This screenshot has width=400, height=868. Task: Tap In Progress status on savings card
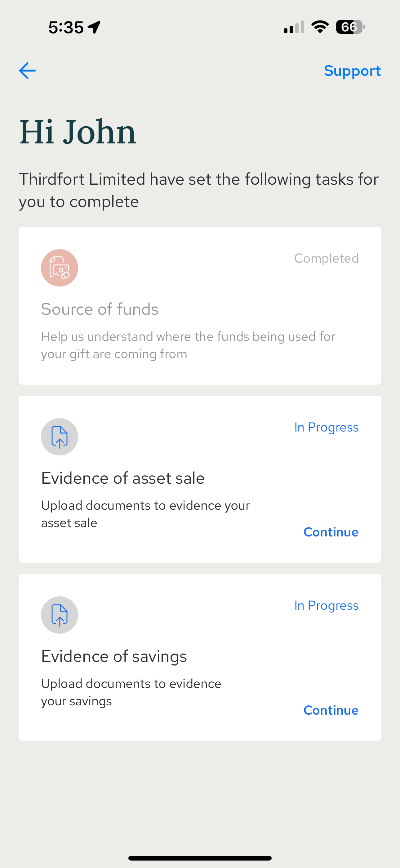(326, 605)
